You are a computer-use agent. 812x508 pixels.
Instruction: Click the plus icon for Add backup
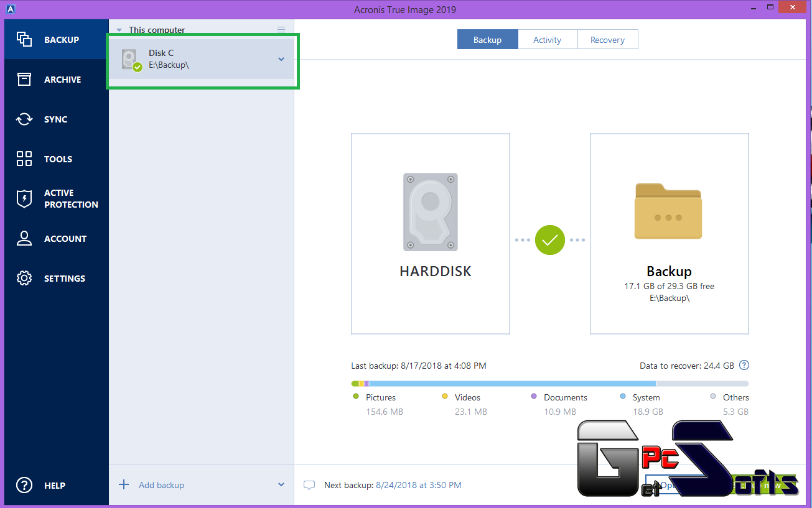click(124, 484)
